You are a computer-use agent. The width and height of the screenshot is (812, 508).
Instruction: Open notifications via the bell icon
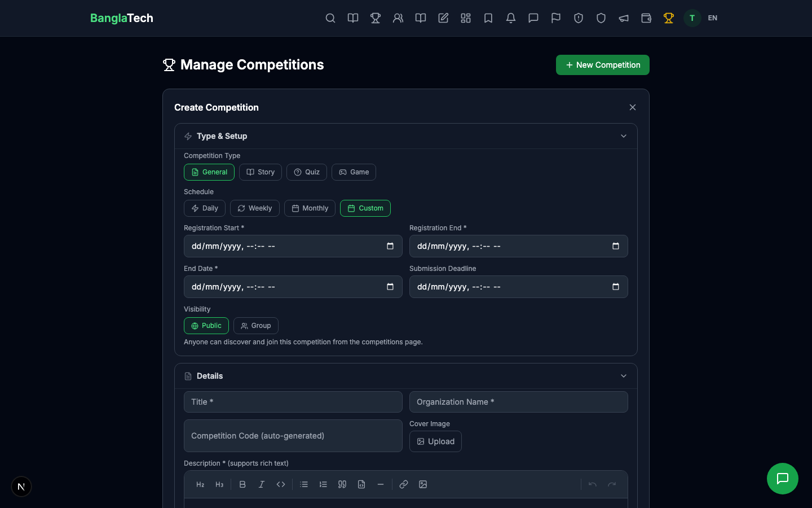pyautogui.click(x=511, y=18)
